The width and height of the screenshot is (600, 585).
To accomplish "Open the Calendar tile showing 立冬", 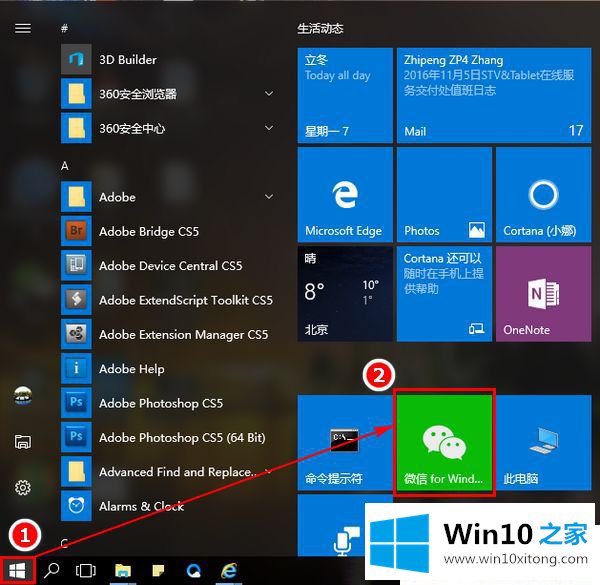I will click(345, 95).
